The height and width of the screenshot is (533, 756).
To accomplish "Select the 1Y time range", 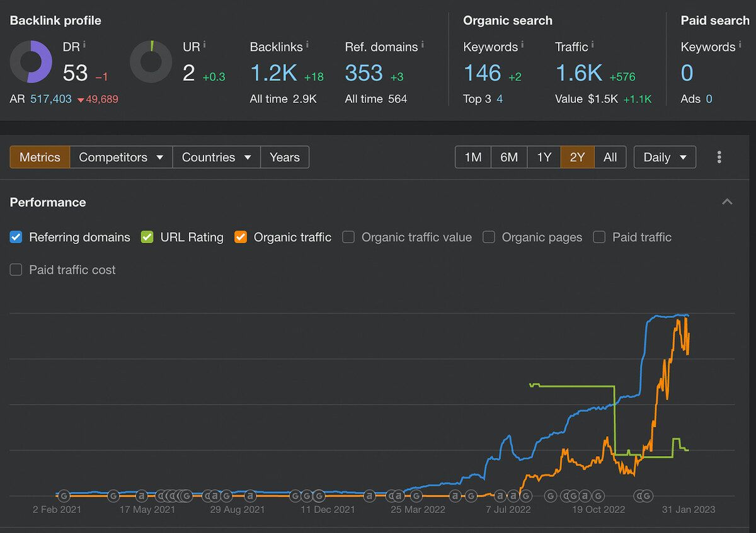I will pos(544,158).
